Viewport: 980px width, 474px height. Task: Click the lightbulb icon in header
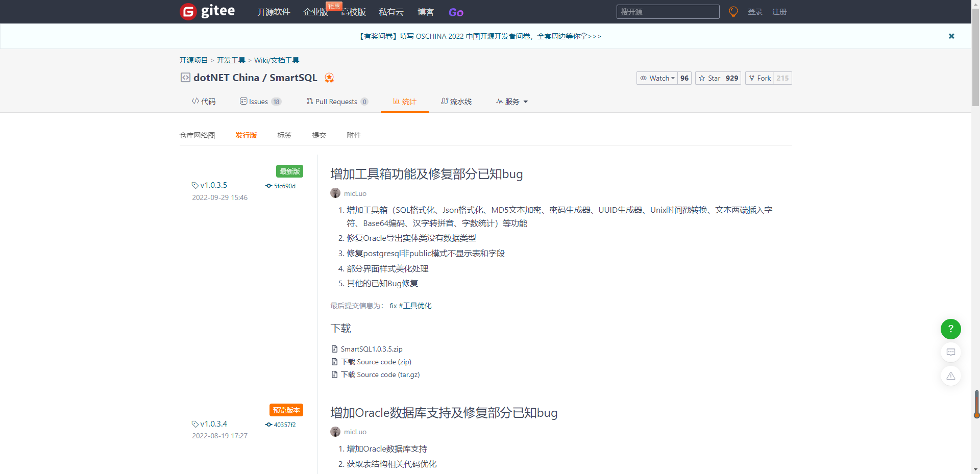[733, 12]
